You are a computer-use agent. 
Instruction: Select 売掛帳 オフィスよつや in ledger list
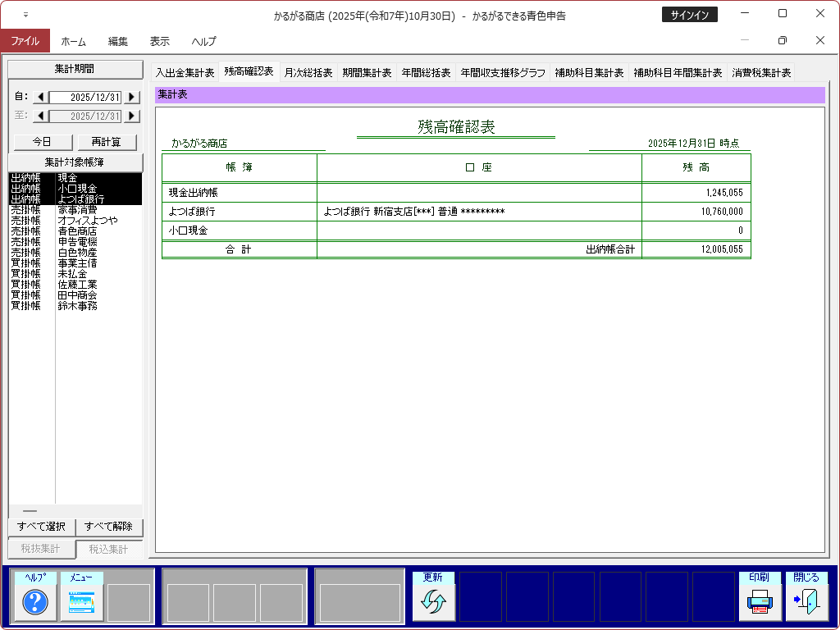(x=75, y=220)
